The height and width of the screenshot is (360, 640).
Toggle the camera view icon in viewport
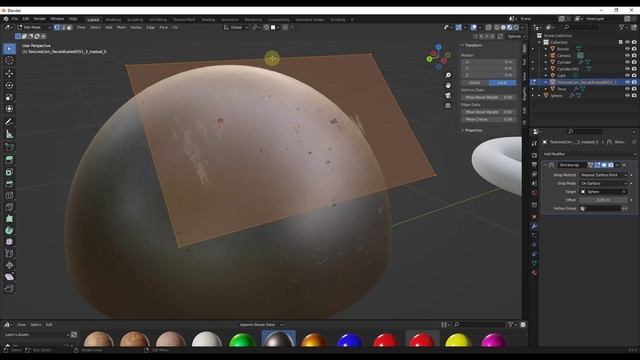tap(448, 95)
